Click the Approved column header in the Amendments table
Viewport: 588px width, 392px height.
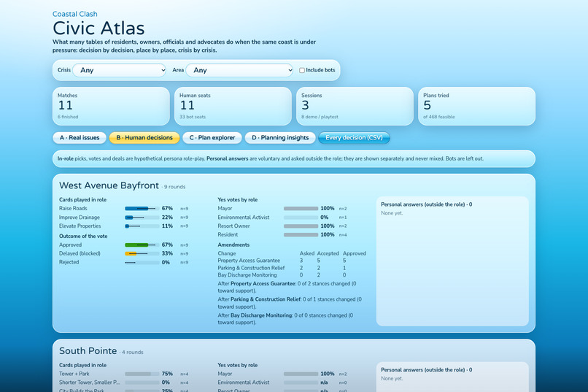tap(355, 253)
